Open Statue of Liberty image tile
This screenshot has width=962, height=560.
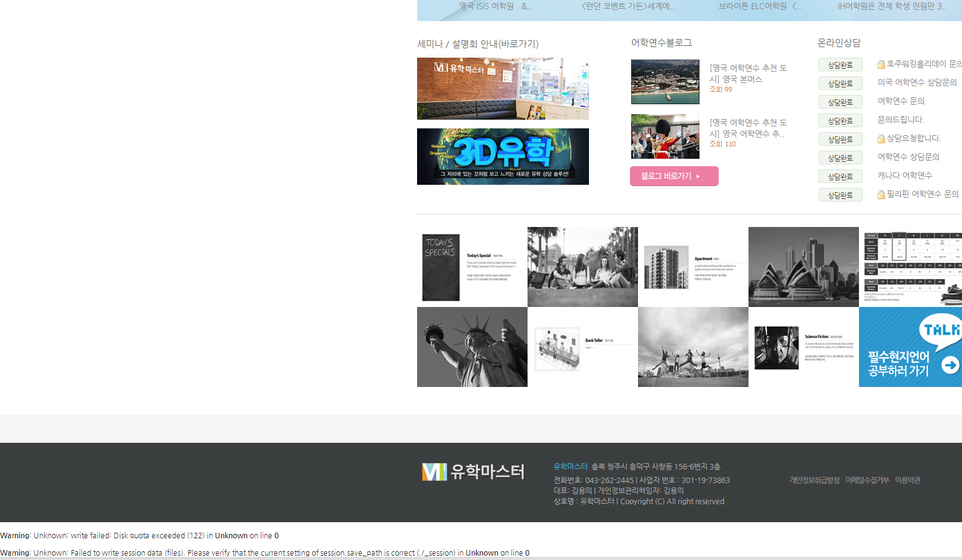tap(472, 347)
